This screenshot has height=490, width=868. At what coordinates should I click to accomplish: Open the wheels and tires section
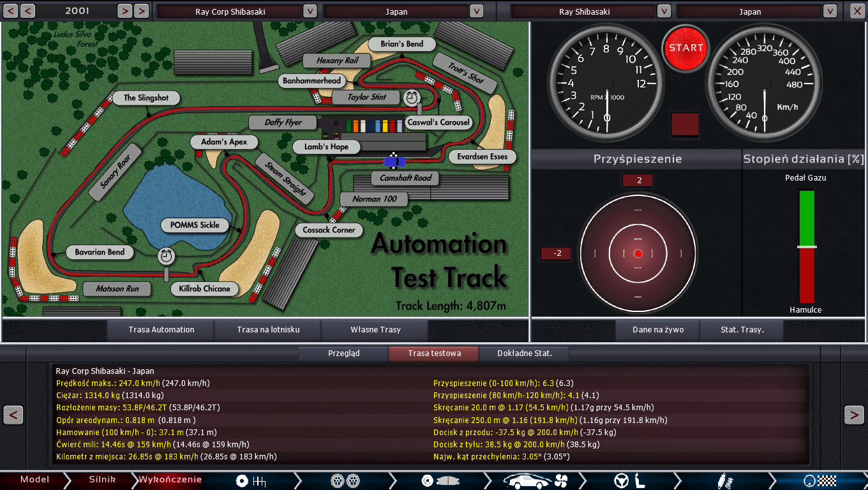[x=345, y=480]
